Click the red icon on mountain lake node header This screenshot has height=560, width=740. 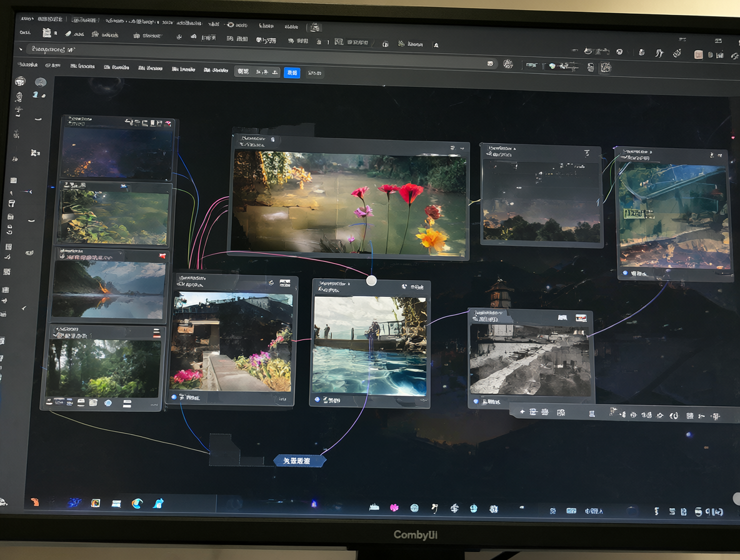[x=162, y=256]
